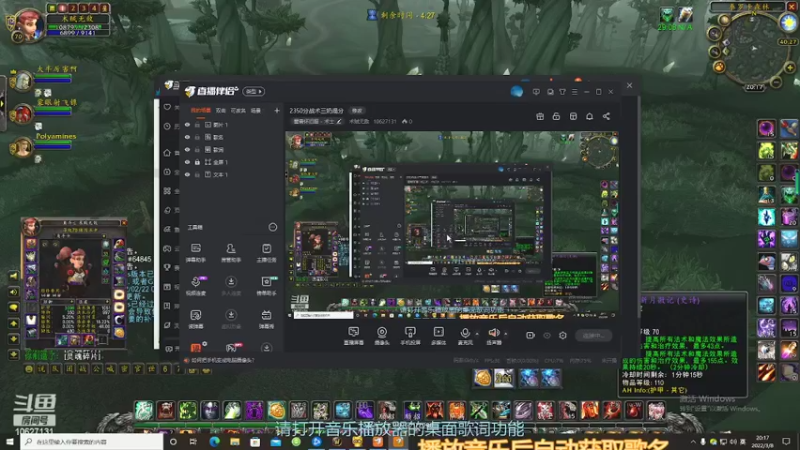The height and width of the screenshot is (450, 800).
Task: Open the home item in left sidebar
Action: (167, 153)
